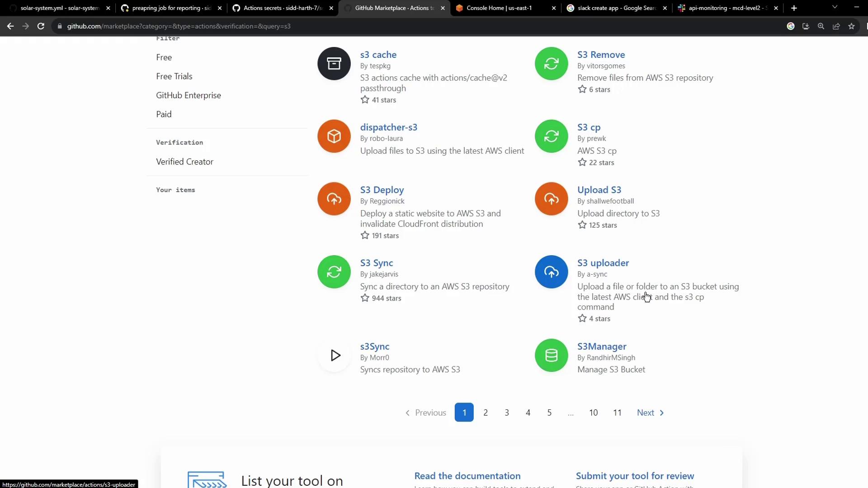Click the s3Sync play icon
868x488 pixels.
click(335, 356)
